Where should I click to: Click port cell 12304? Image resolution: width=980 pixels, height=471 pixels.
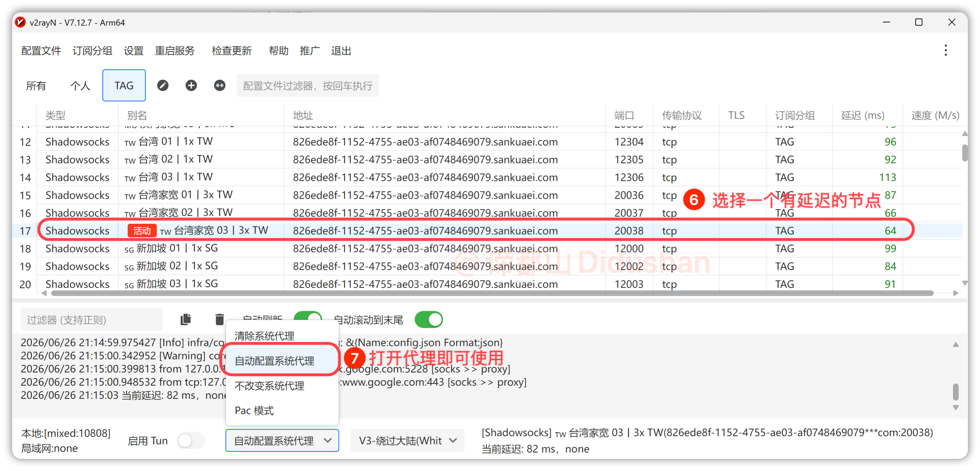coord(629,142)
